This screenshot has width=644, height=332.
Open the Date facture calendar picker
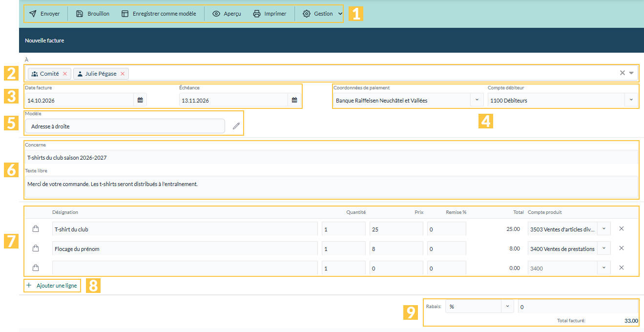click(140, 100)
